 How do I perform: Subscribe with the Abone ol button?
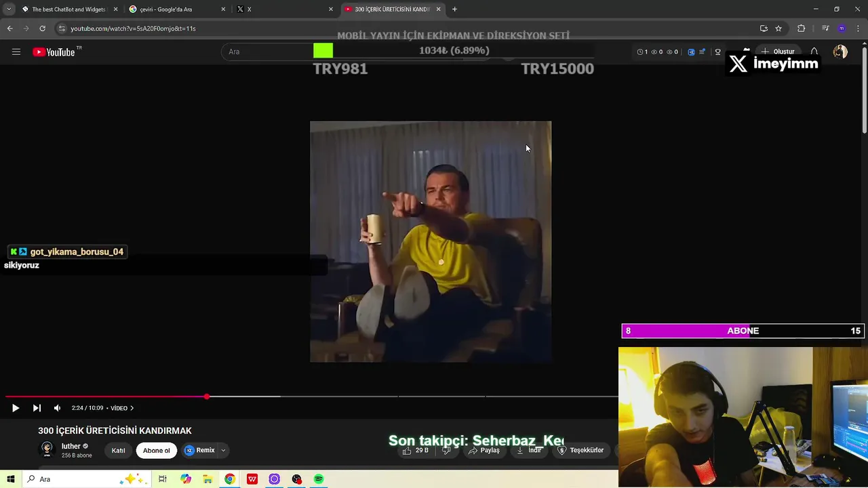click(x=157, y=450)
